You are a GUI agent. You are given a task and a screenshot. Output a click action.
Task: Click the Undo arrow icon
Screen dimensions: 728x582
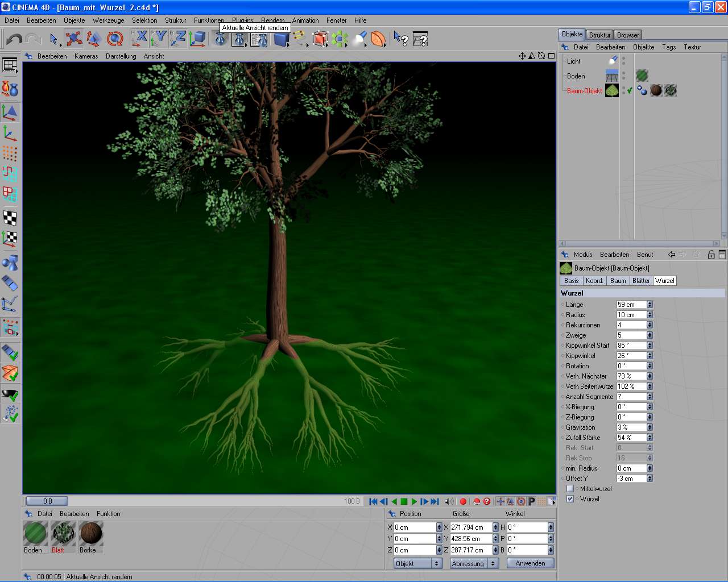(14, 39)
